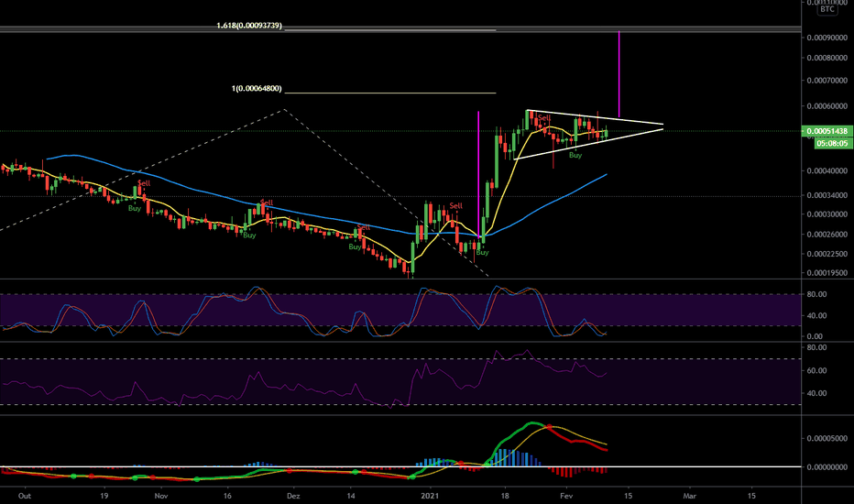Screen dimensions: 854x504
Task: Click the Mar month label on time axis
Action: [689, 496]
